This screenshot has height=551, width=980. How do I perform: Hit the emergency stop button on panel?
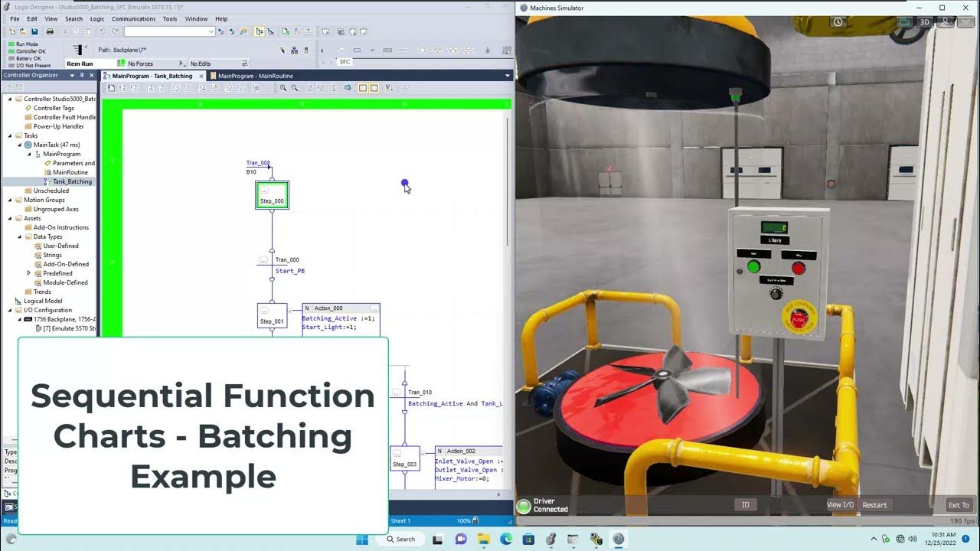pos(799,320)
